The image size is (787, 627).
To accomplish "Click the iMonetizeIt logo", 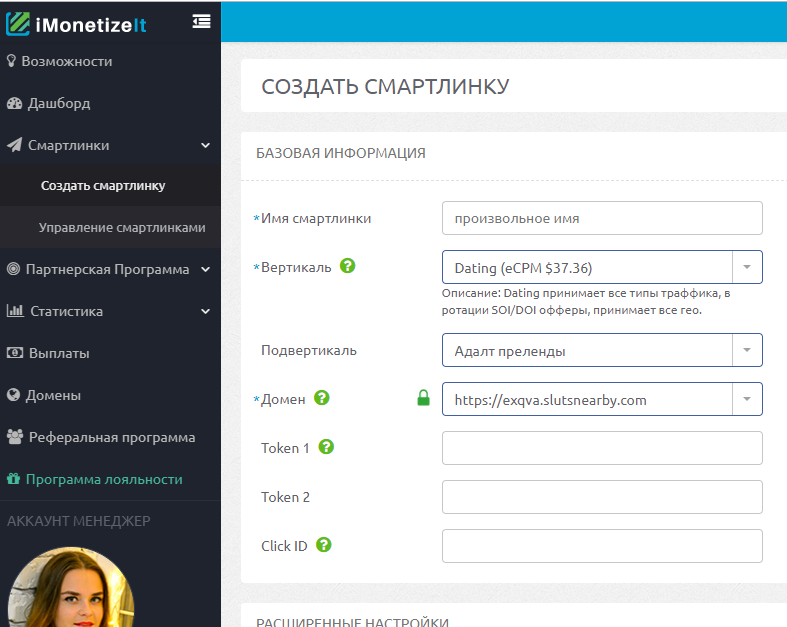I will 76,23.
